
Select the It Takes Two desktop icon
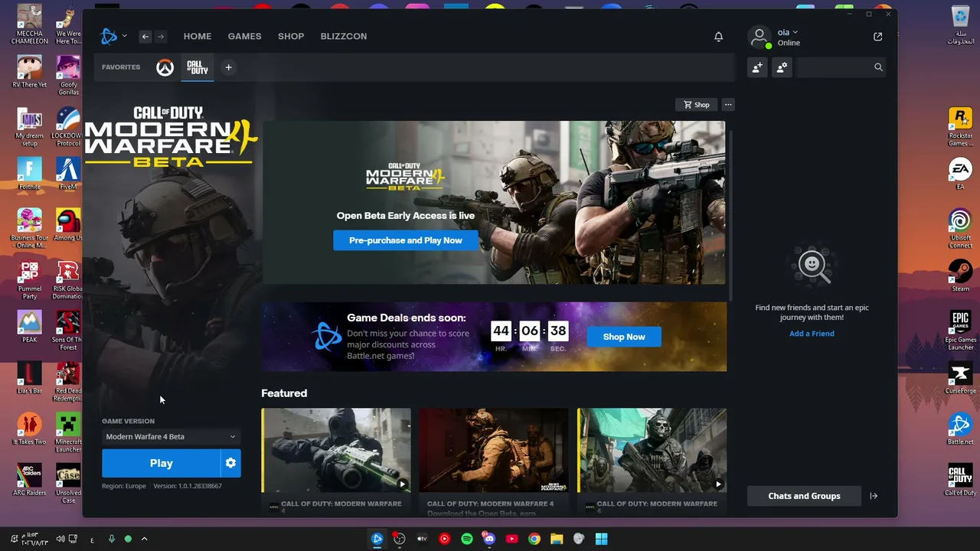[x=30, y=429]
